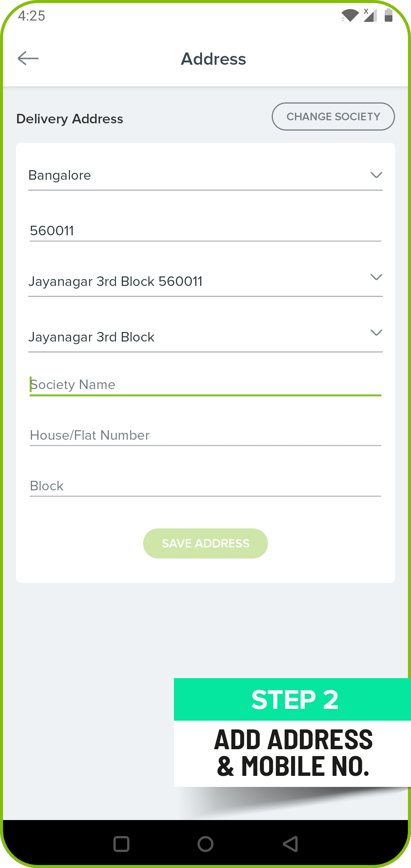Expand the Bangalore city dropdown chevron
The height and width of the screenshot is (868, 411).
376,175
